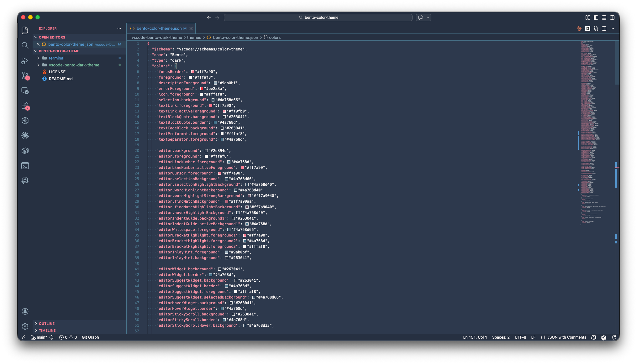Image resolution: width=637 pixels, height=364 pixels.
Task: Toggle the primary side bar visibility
Action: click(596, 18)
